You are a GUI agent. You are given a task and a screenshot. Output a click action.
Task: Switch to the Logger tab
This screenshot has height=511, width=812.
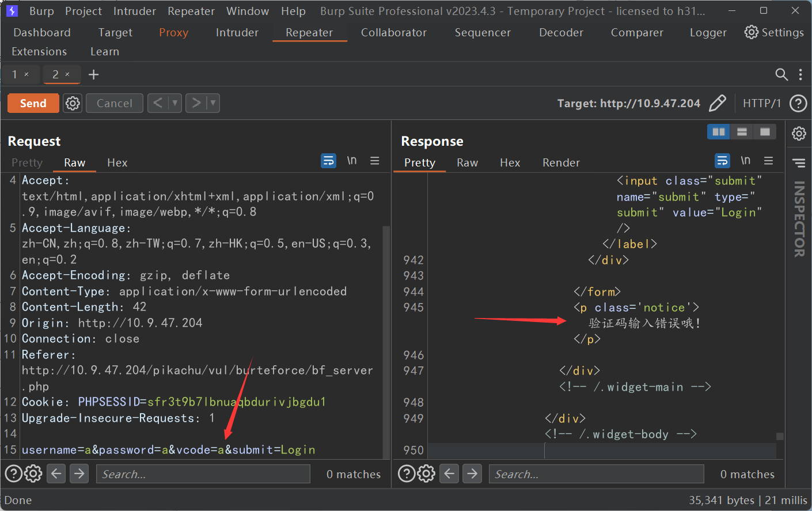click(708, 32)
